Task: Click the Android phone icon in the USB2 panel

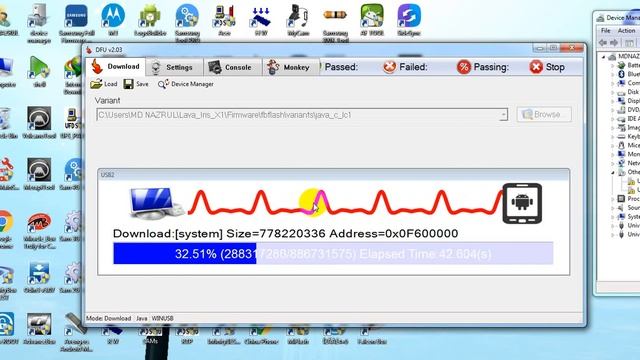Action: click(522, 203)
